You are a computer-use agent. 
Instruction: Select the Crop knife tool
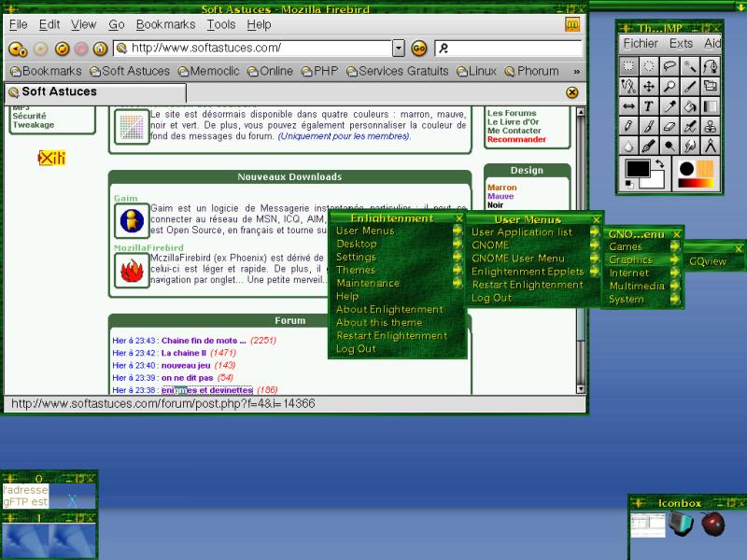point(690,86)
